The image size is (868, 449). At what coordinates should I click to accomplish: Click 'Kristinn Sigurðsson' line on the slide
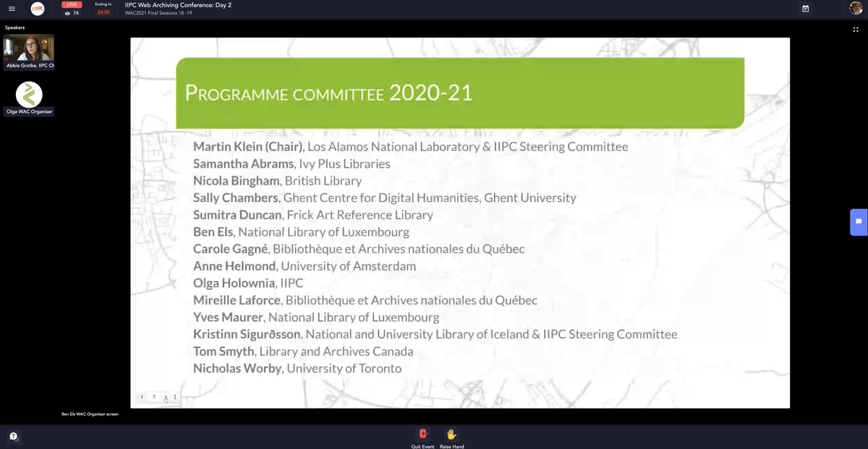click(x=435, y=335)
